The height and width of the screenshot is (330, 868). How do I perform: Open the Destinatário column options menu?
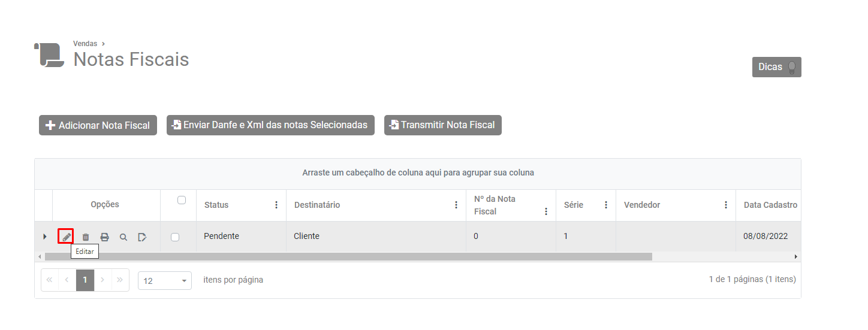(x=456, y=205)
